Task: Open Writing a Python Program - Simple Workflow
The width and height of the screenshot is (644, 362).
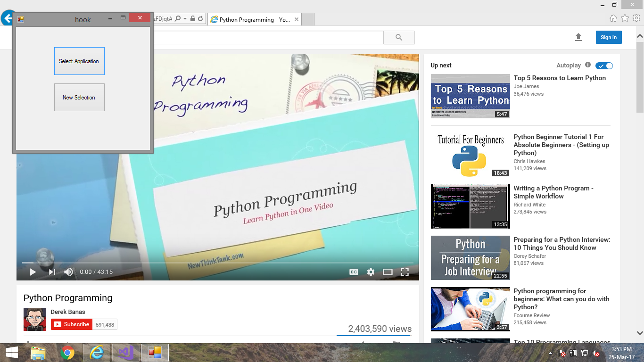Action: point(553,192)
